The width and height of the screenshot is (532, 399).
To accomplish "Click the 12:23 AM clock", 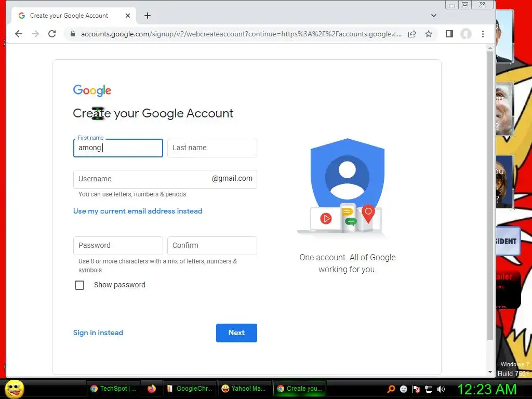I will click(x=487, y=389).
